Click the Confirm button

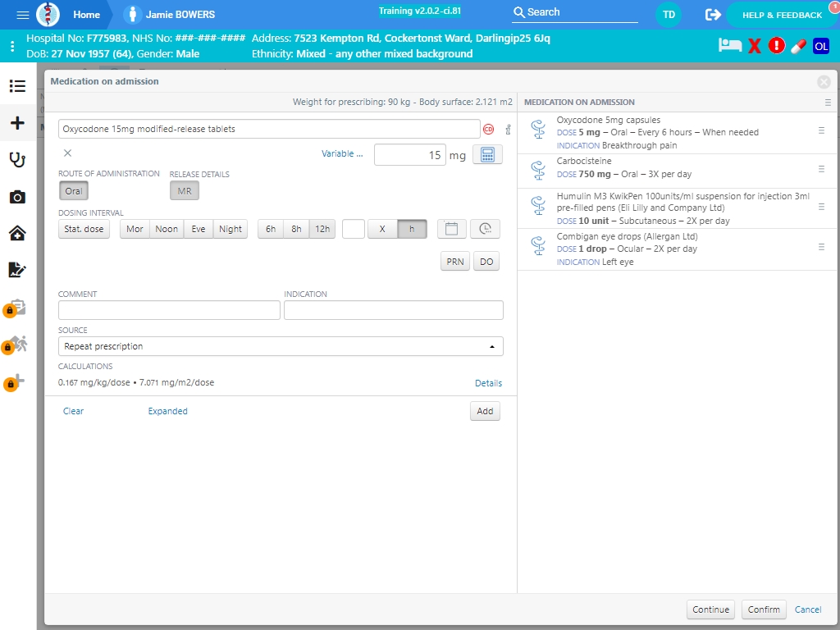(x=764, y=609)
